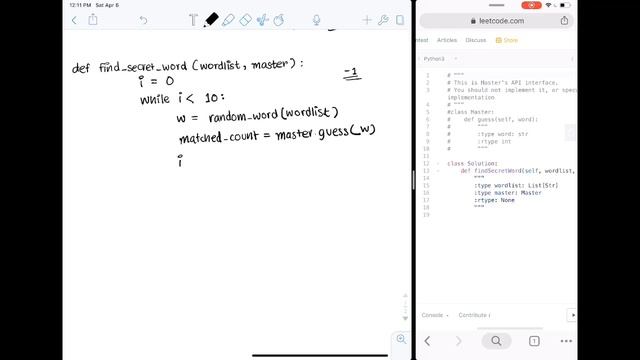Image resolution: width=640 pixels, height=360 pixels.
Task: Open the Python3 language dropdown
Action: (440, 59)
